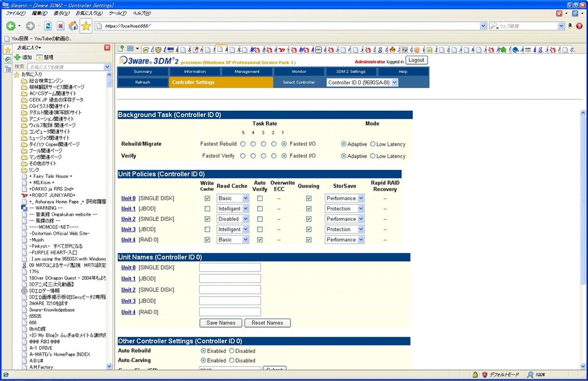Open Read Cache dropdown for Unit 2
Viewport: 588px width, 381px height.
click(233, 219)
